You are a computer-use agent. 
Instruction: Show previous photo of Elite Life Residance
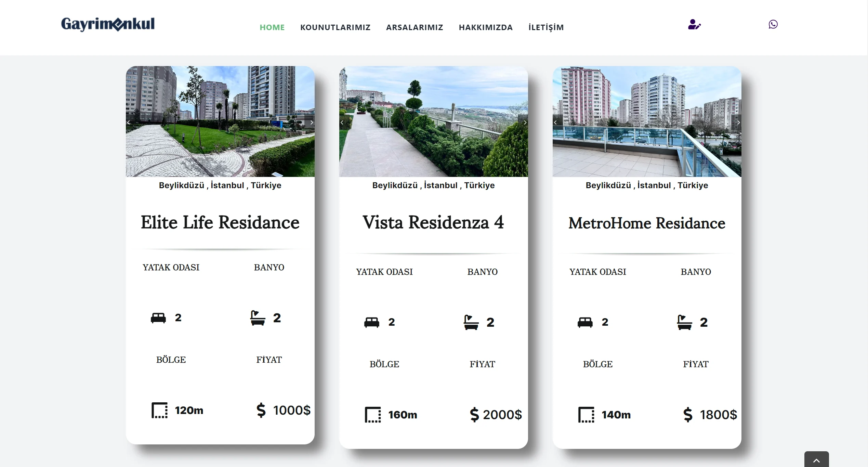point(129,122)
